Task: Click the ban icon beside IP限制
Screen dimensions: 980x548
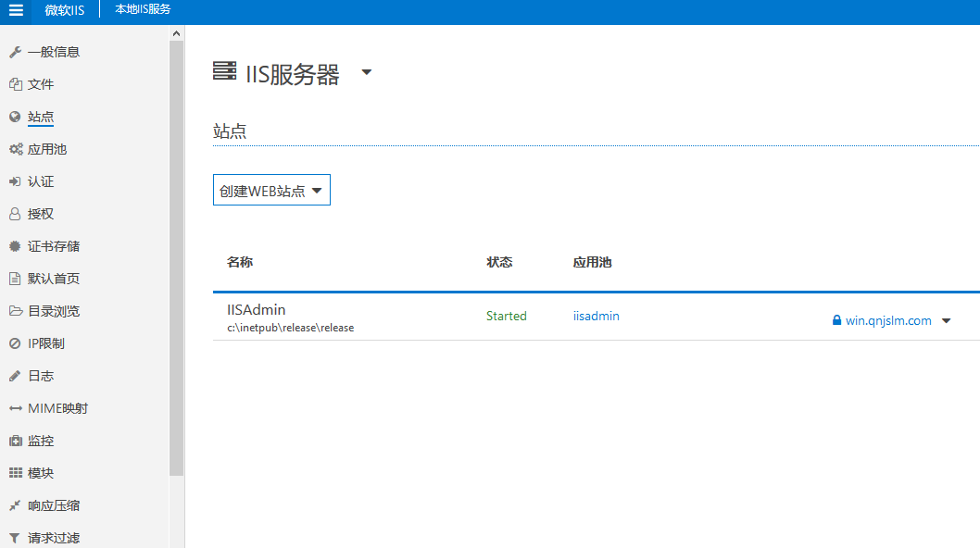Action: (x=15, y=343)
